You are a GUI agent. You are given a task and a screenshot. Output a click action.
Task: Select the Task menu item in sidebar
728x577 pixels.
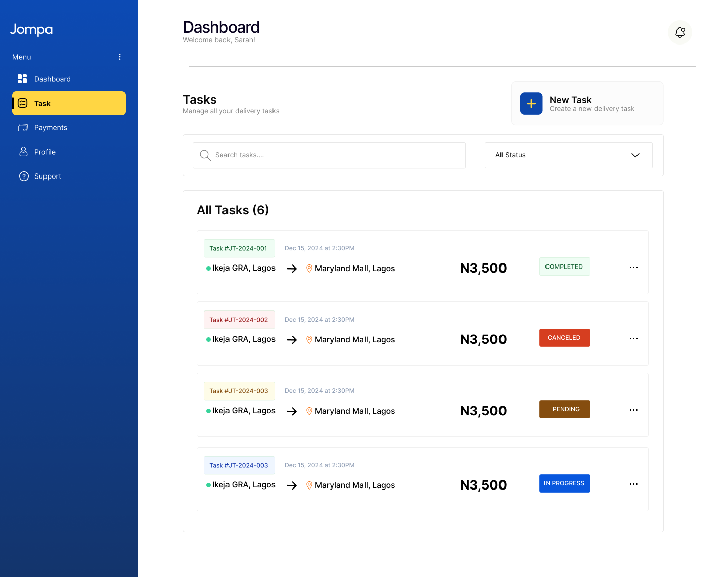[x=69, y=103]
